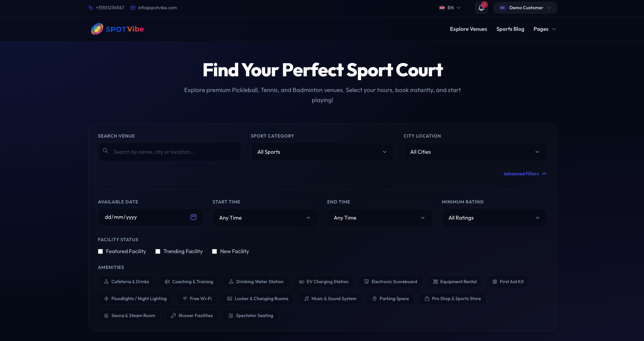Select the Floodlights / Night Lighting amenity
The width and height of the screenshot is (644, 341).
click(135, 299)
